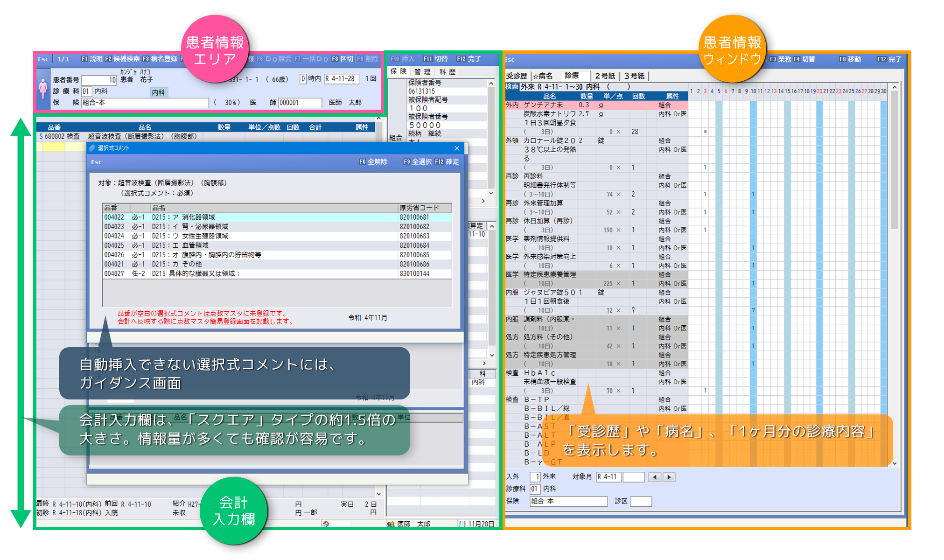This screenshot has width=944, height=560.
Task: Click the 医師 code field 000001
Action: point(300,103)
